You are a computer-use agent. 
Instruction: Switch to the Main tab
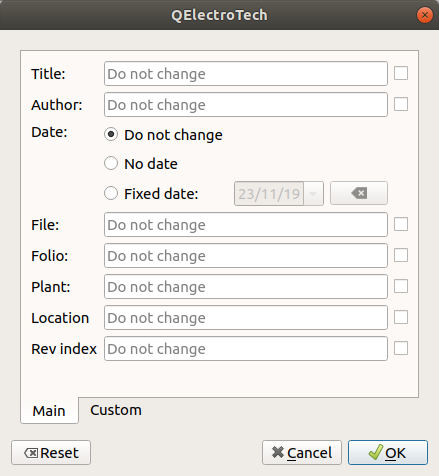[x=49, y=411]
